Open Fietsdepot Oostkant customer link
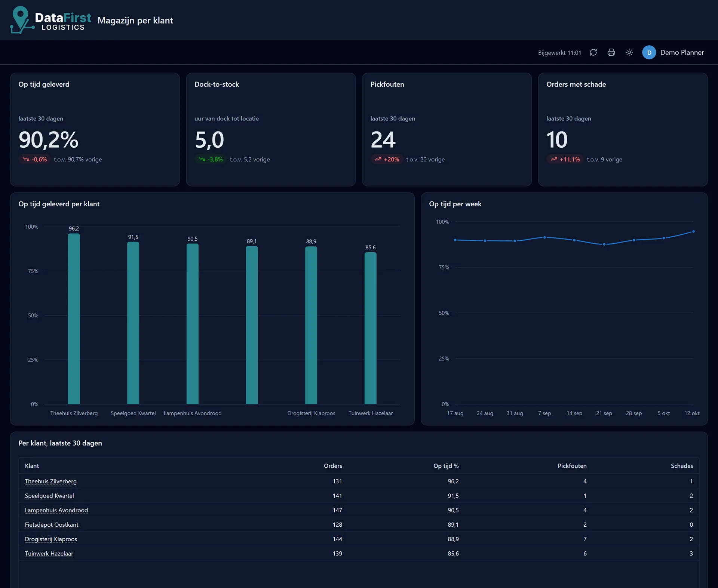 pos(52,525)
